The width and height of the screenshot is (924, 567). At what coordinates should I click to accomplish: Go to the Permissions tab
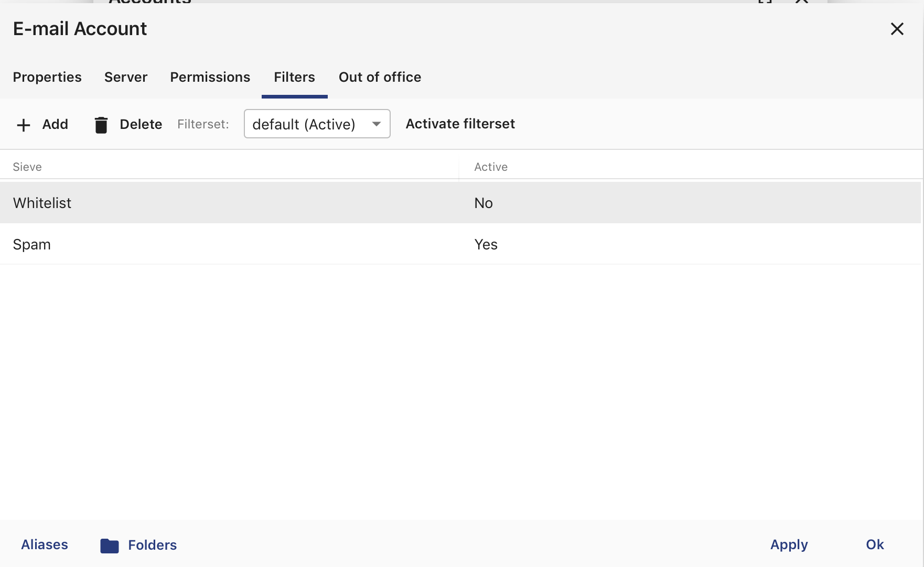[x=210, y=77]
